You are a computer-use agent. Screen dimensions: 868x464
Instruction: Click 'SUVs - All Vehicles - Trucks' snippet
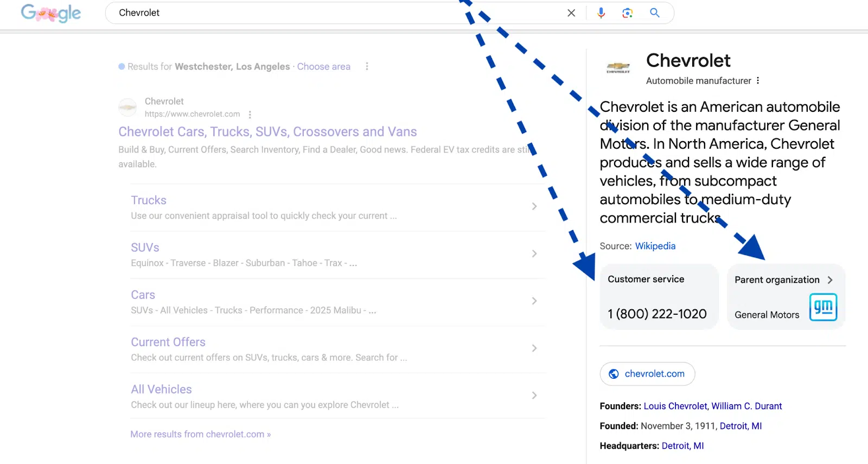click(253, 310)
